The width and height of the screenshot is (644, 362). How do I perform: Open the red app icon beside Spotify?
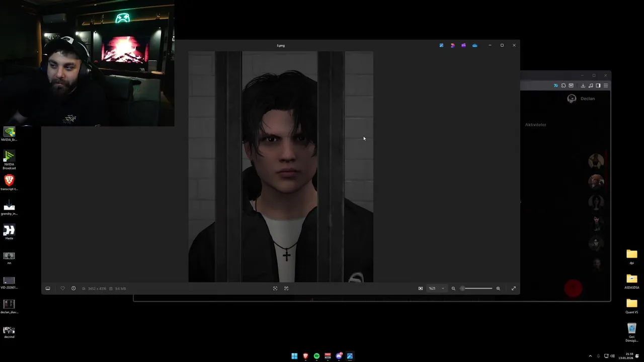(x=328, y=356)
